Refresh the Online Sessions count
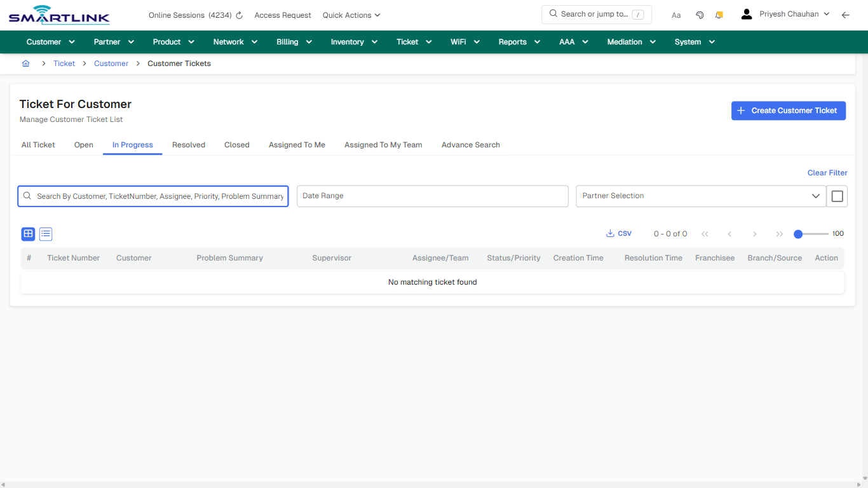Image resolution: width=868 pixels, height=488 pixels. [x=238, y=15]
